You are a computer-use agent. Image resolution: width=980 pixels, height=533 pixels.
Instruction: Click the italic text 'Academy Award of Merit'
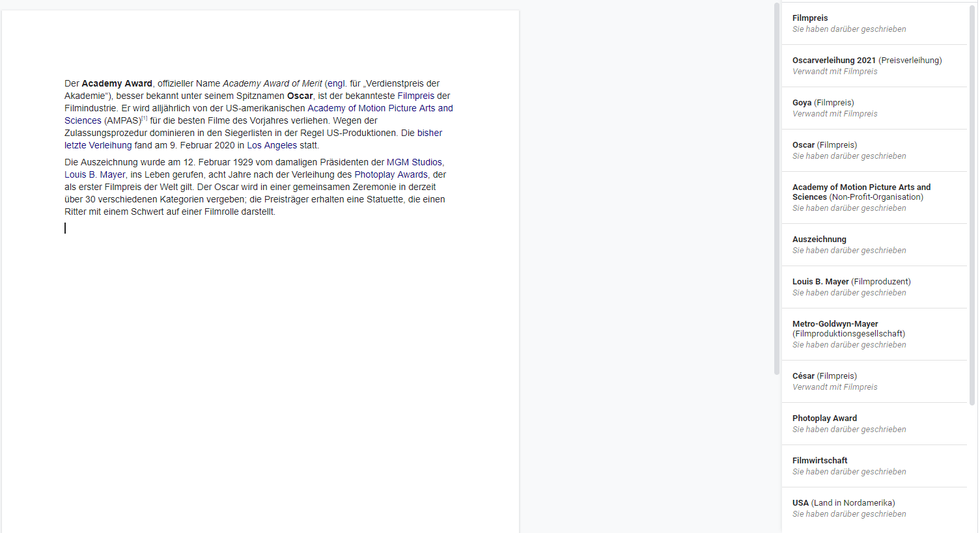pos(272,83)
